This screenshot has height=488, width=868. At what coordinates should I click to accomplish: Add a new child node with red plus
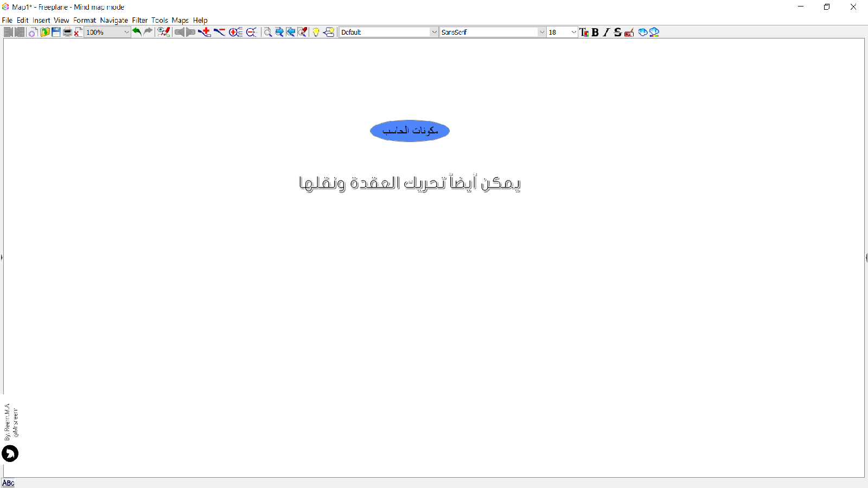click(x=205, y=33)
